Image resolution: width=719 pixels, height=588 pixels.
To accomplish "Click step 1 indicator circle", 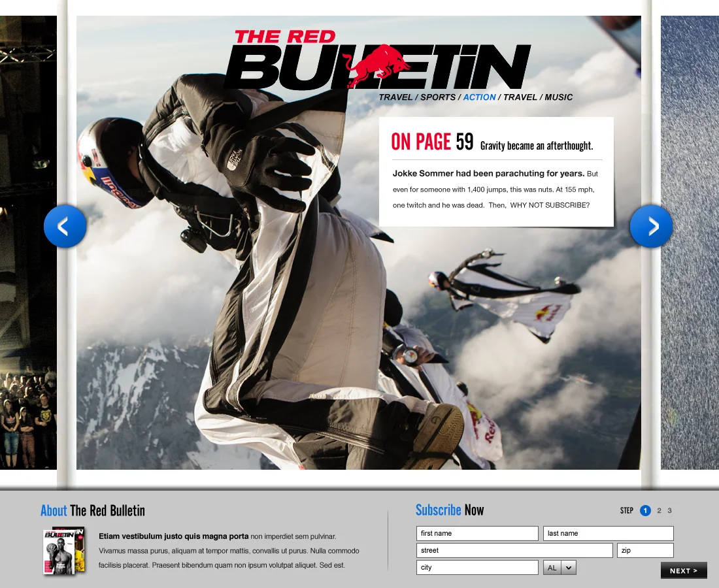I will coord(645,510).
